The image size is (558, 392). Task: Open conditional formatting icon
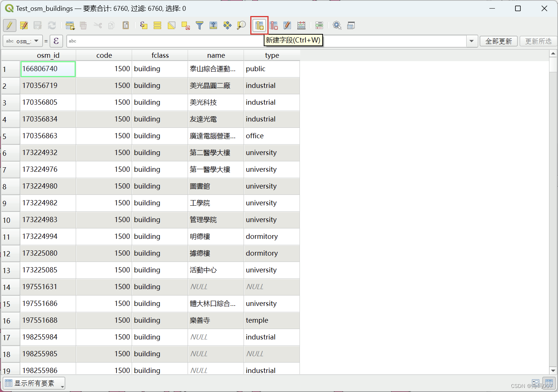[319, 25]
